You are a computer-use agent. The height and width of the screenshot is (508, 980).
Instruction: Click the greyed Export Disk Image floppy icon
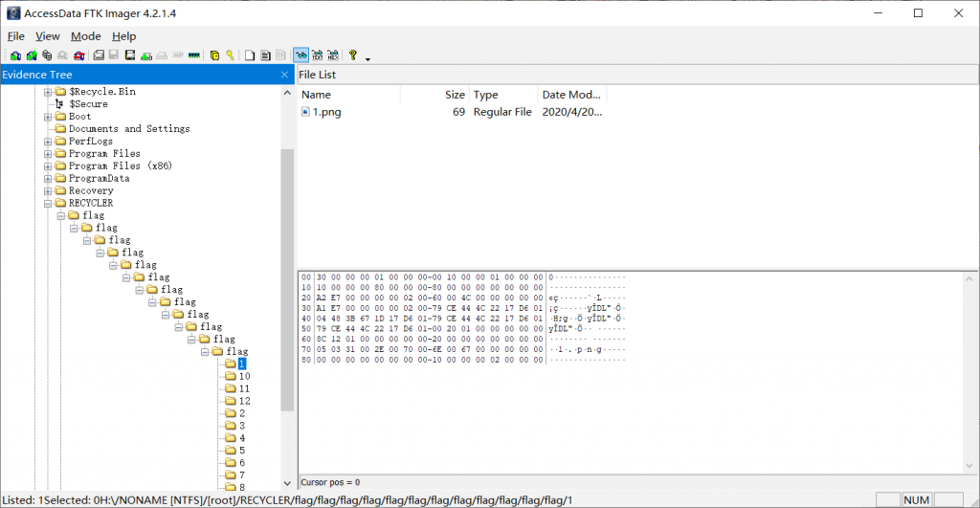[x=114, y=55]
